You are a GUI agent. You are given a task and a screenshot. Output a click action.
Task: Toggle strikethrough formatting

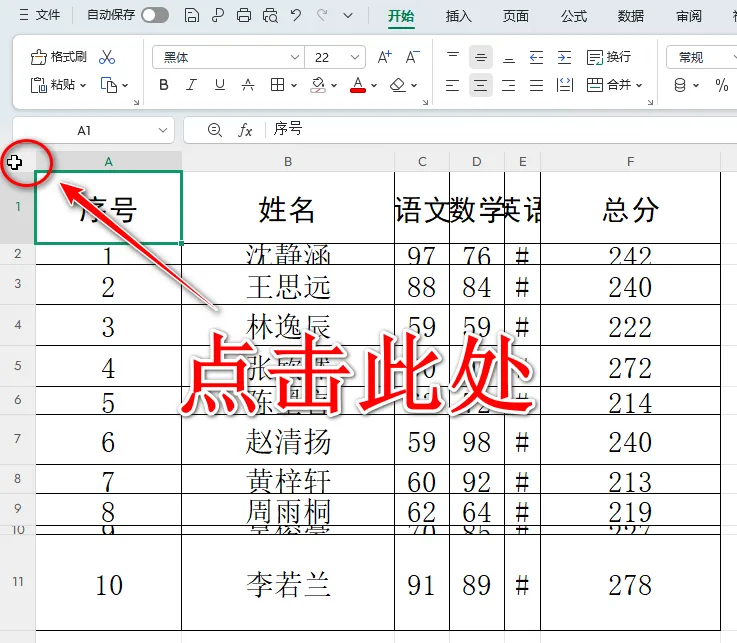[x=248, y=85]
